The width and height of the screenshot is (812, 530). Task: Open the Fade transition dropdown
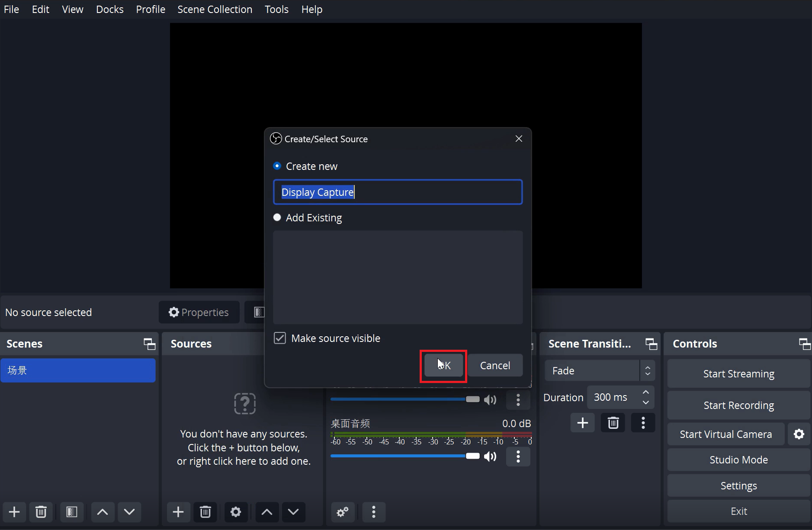tap(599, 371)
